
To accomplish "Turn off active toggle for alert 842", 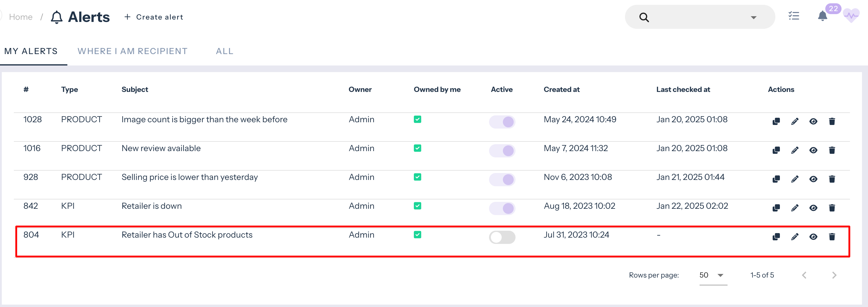I will [502, 208].
